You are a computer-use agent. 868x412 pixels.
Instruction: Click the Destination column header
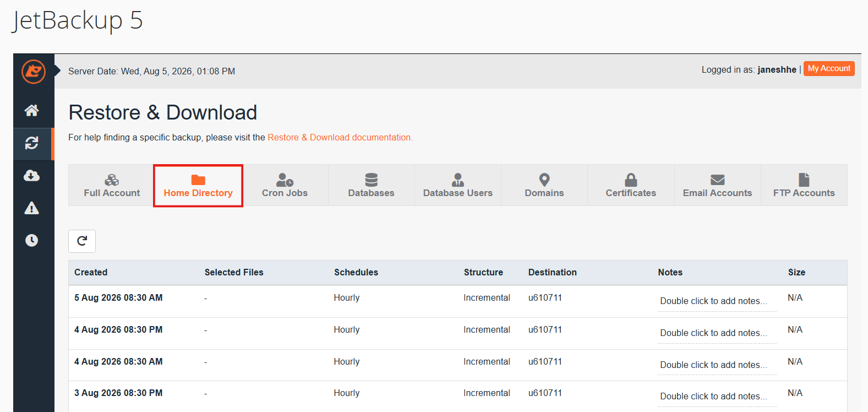pos(553,272)
